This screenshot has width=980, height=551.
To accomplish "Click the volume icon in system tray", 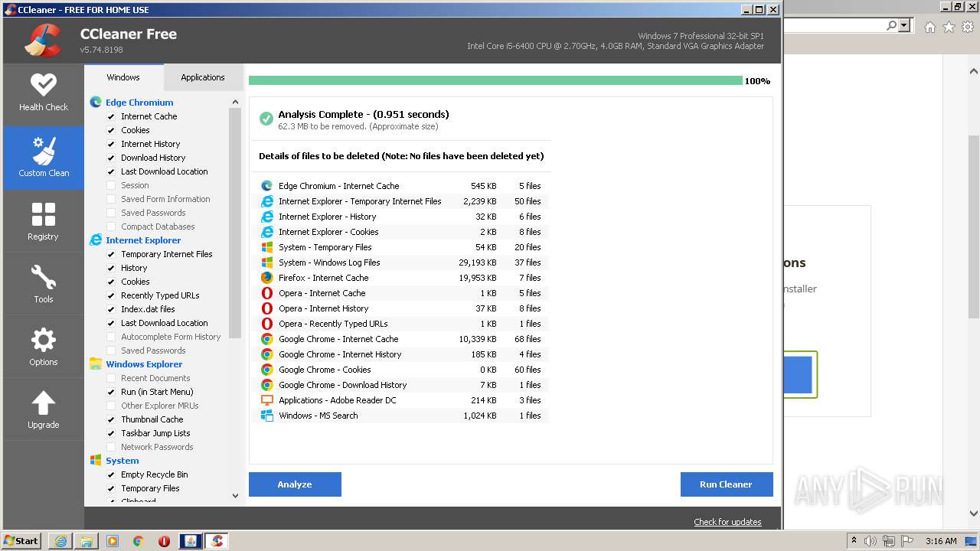I will tap(871, 541).
